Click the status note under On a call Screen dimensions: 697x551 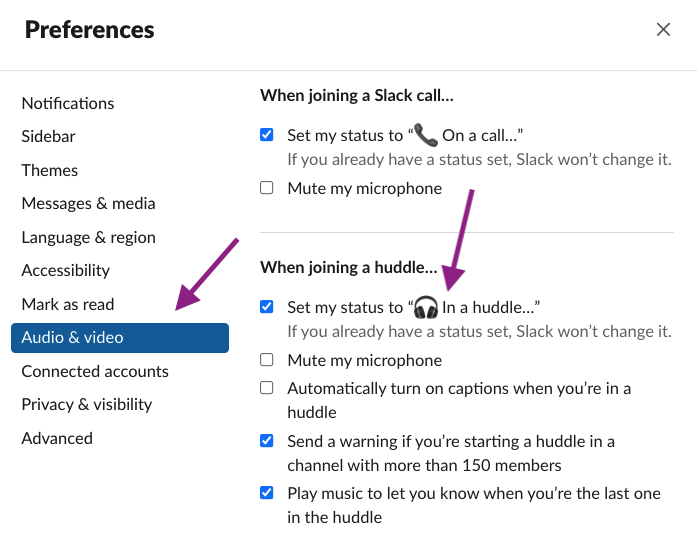pyautogui.click(x=479, y=160)
